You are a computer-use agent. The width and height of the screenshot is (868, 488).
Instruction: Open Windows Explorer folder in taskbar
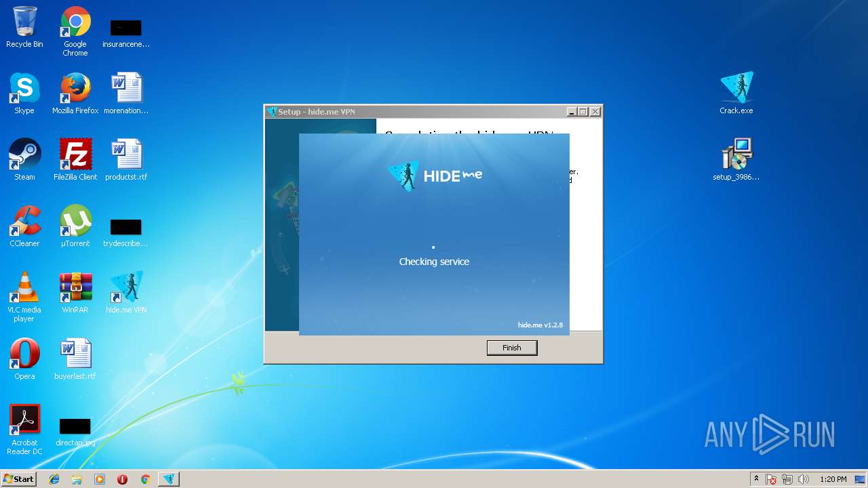[x=77, y=479]
